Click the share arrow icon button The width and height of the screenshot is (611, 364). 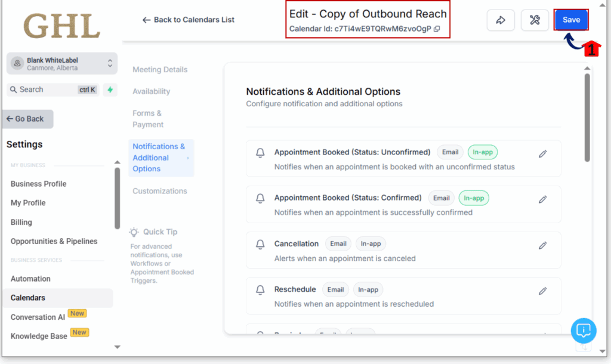tap(501, 20)
